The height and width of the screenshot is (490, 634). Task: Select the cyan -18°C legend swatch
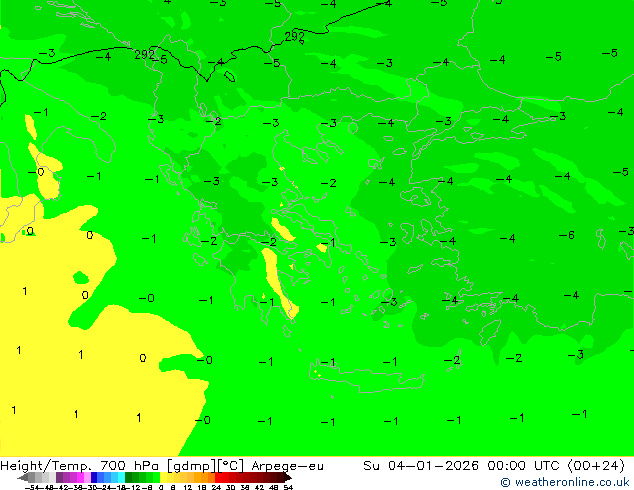(x=121, y=477)
